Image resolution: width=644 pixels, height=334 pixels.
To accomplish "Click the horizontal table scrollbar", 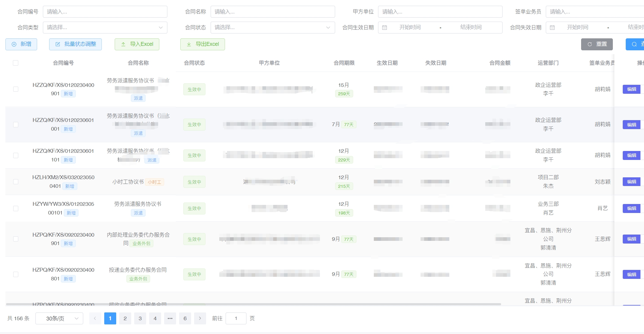I will coord(253,304).
